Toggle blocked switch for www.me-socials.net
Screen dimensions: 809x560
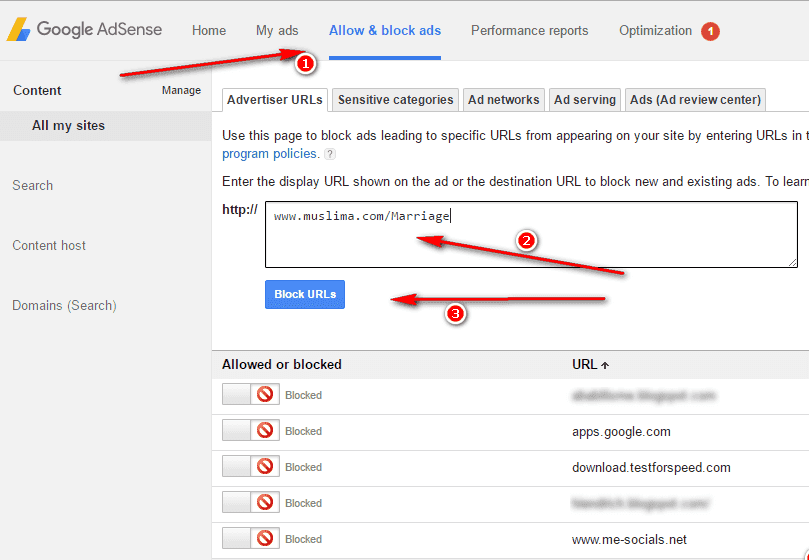(251, 538)
